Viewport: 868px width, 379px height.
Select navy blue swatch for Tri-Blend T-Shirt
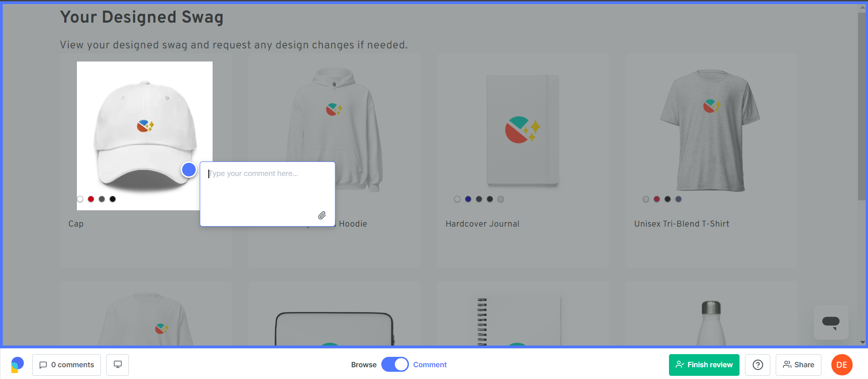pos(678,199)
